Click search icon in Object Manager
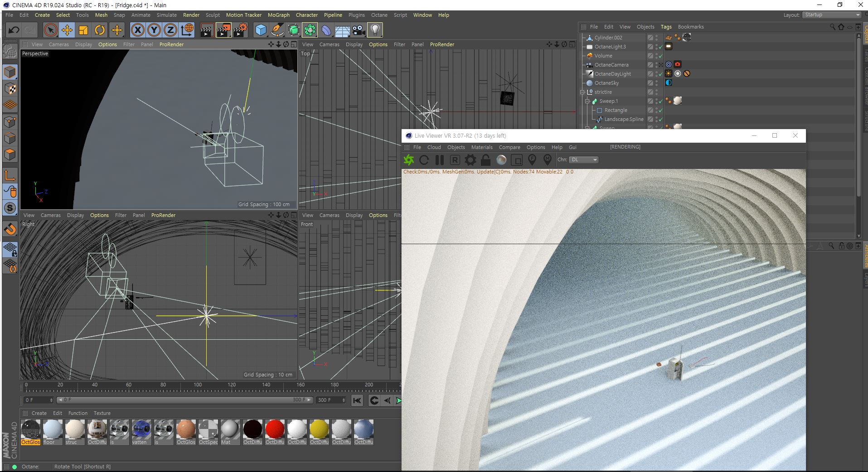The height and width of the screenshot is (472, 868). tap(832, 27)
